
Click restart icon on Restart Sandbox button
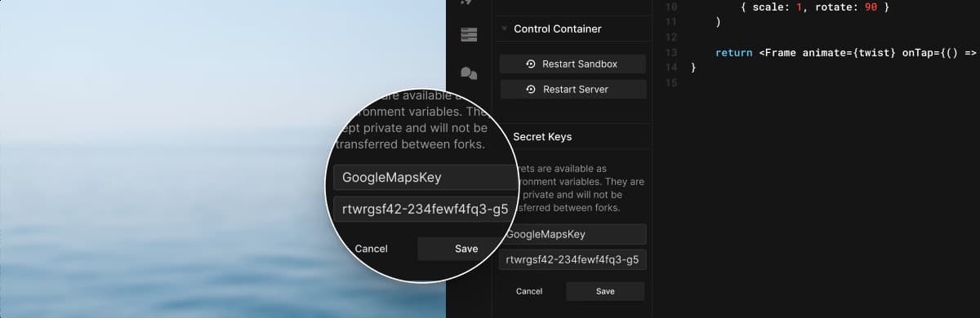tap(531, 64)
